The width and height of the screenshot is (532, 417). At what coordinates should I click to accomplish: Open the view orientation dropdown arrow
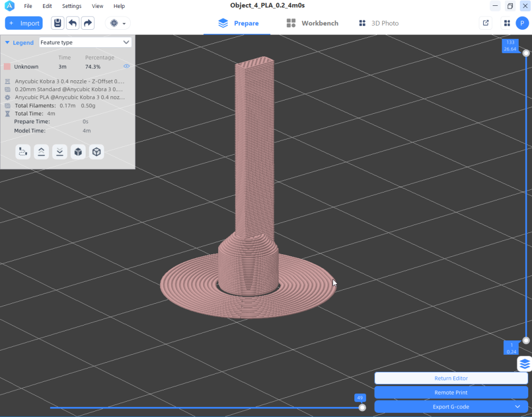click(x=124, y=23)
